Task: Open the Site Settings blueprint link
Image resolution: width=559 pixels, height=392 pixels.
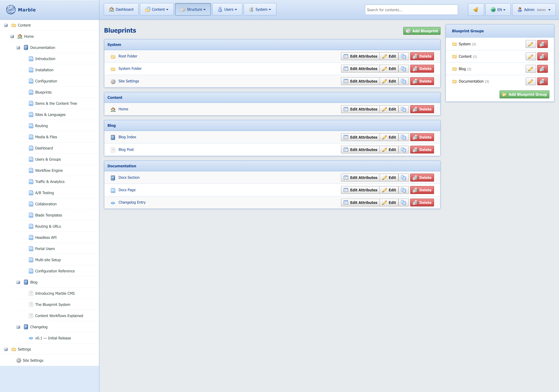Action: [129, 81]
